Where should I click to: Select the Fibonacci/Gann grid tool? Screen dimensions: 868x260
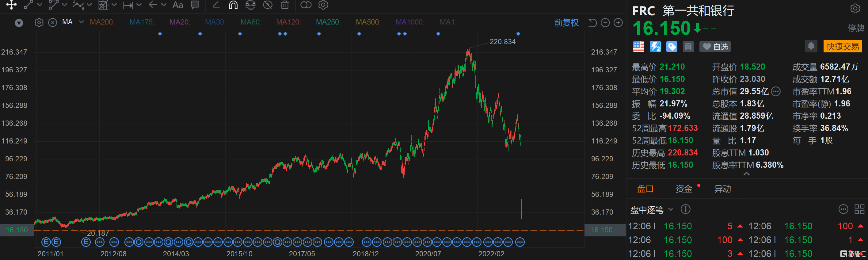tap(103, 5)
